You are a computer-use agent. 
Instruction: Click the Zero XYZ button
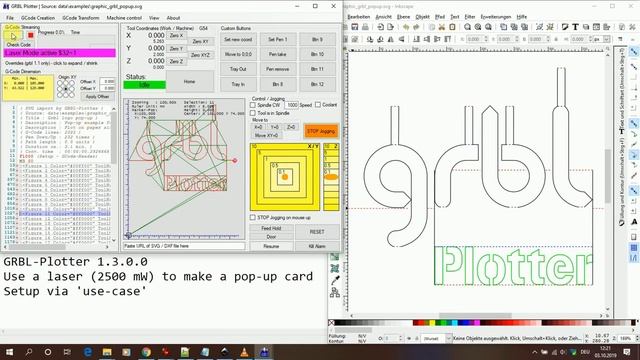click(200, 55)
